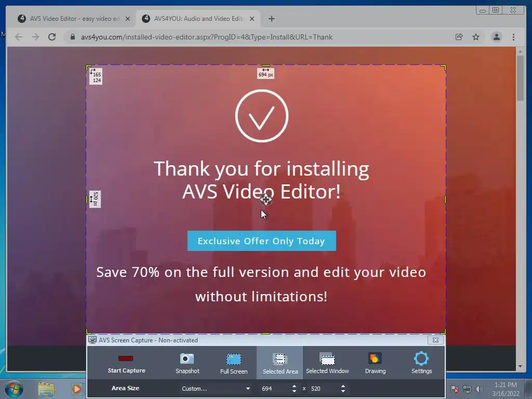Open the Windows Start menu
The width and height of the screenshot is (532, 399).
[x=14, y=389]
